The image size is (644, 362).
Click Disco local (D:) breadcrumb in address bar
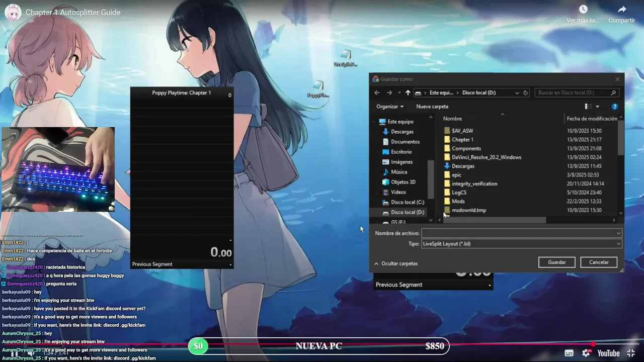click(x=478, y=93)
